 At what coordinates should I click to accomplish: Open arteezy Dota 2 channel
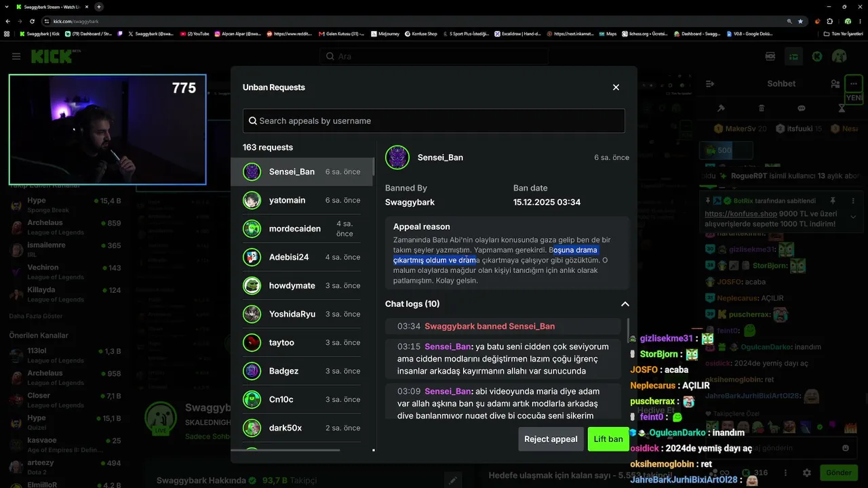(x=65, y=467)
